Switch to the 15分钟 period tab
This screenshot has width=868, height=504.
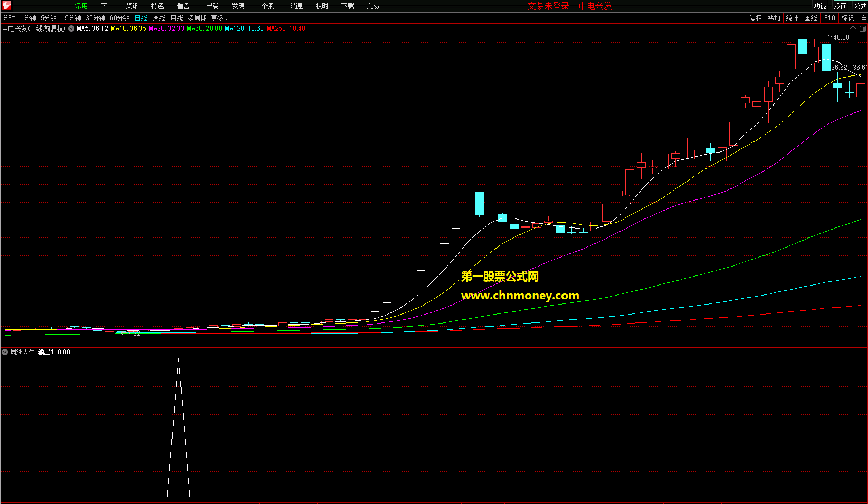(71, 18)
